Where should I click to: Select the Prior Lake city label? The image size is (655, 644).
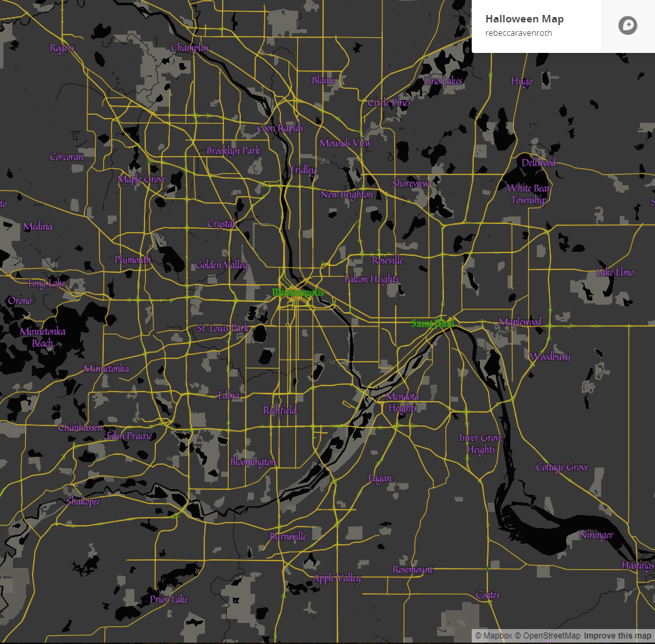170,600
